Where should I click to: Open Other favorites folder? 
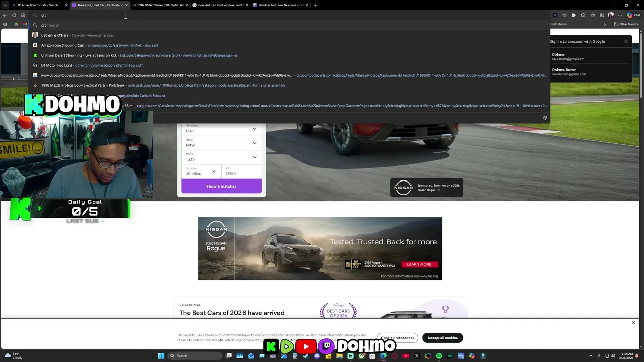pyautogui.click(x=627, y=24)
